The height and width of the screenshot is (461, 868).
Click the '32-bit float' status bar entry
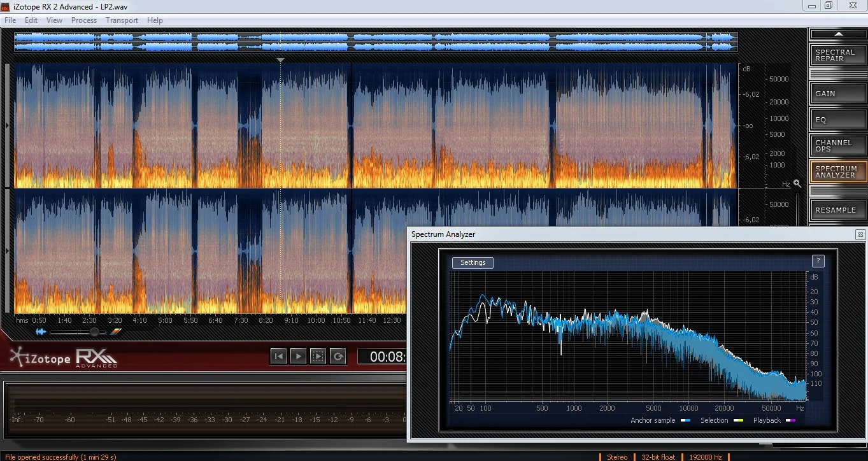coord(658,457)
